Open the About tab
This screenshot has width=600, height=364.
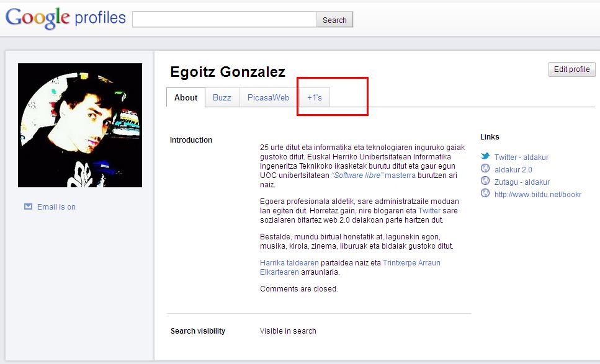coord(186,97)
